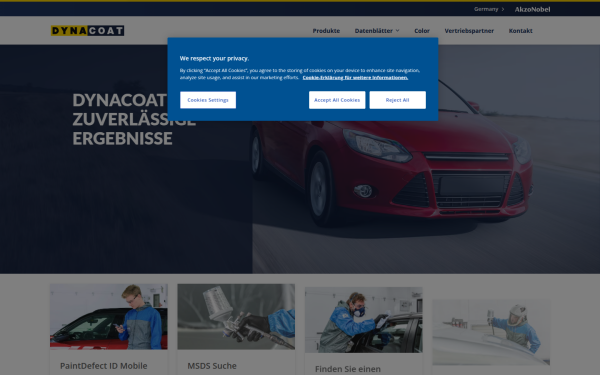Screen dimensions: 600x375
Task: Click the AkzoNobel logo link
Action: 532,9
